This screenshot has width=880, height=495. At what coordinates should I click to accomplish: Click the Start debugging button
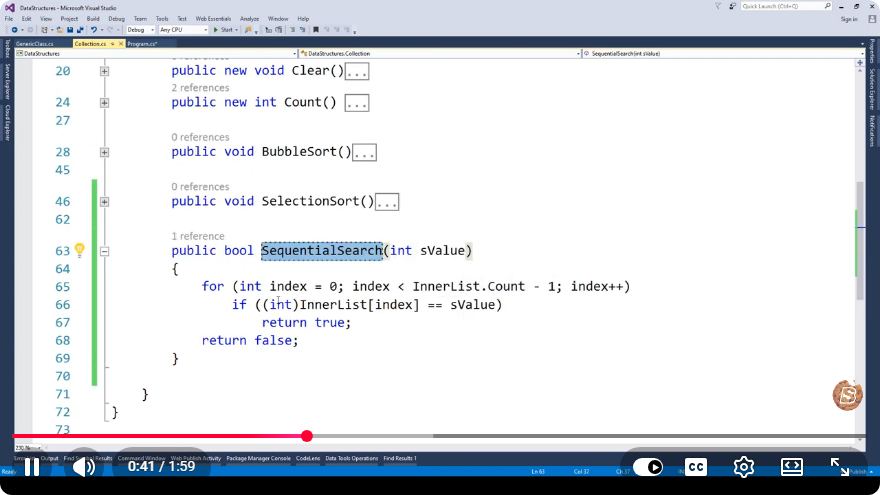[x=225, y=30]
